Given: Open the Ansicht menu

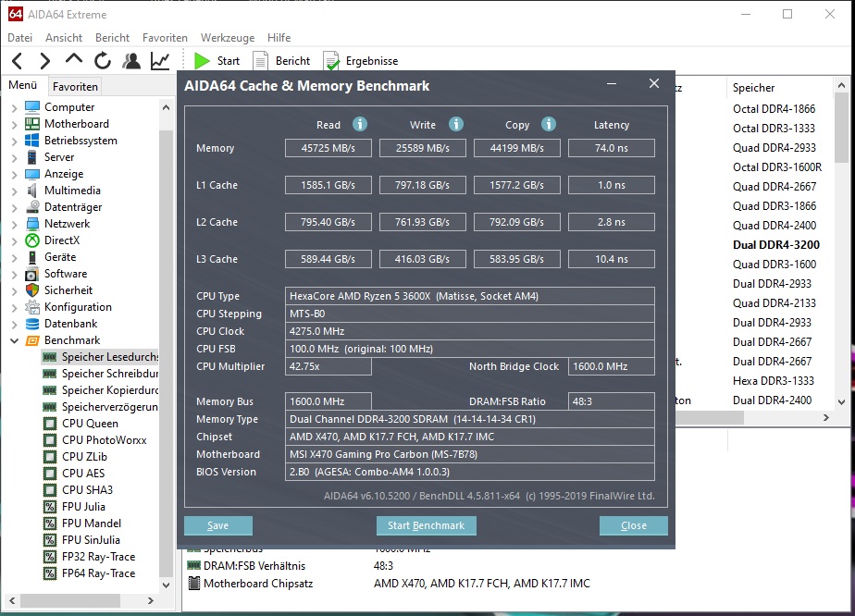Looking at the screenshot, I should pos(64,38).
